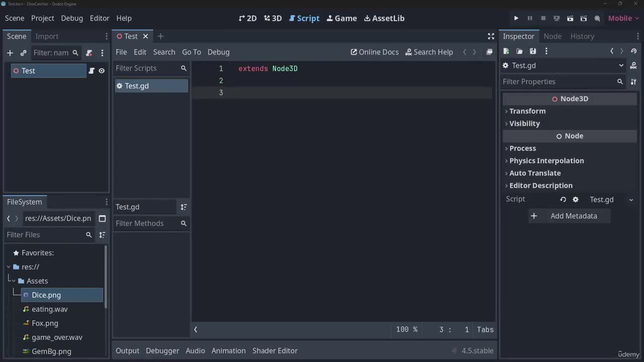Click the pause running project button
The height and width of the screenshot is (362, 644).
(530, 18)
